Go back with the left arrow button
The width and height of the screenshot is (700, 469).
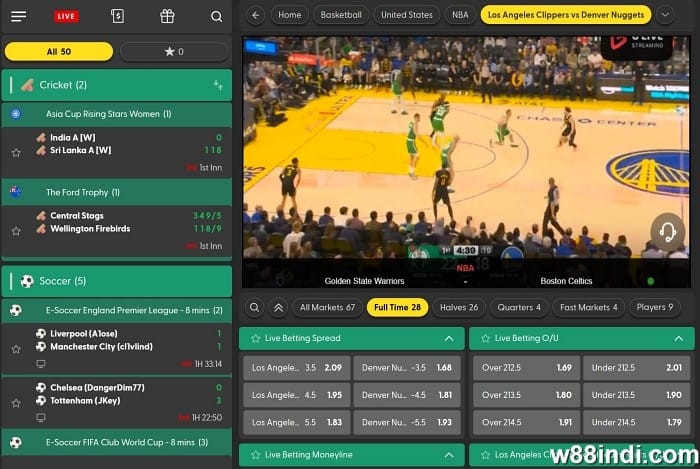[255, 15]
